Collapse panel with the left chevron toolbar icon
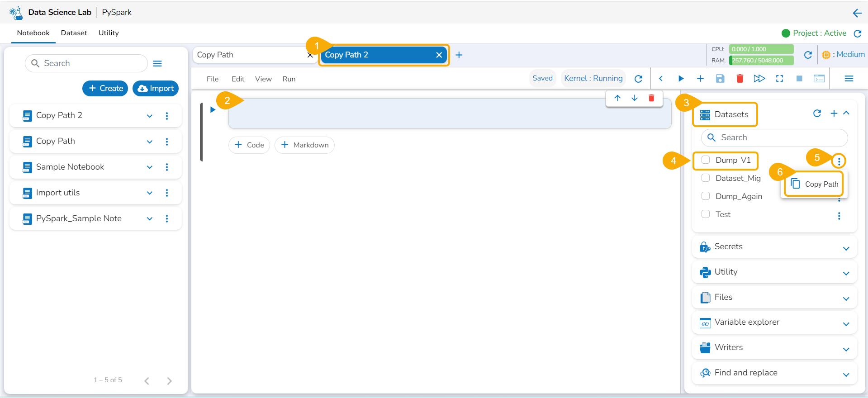 pyautogui.click(x=661, y=79)
